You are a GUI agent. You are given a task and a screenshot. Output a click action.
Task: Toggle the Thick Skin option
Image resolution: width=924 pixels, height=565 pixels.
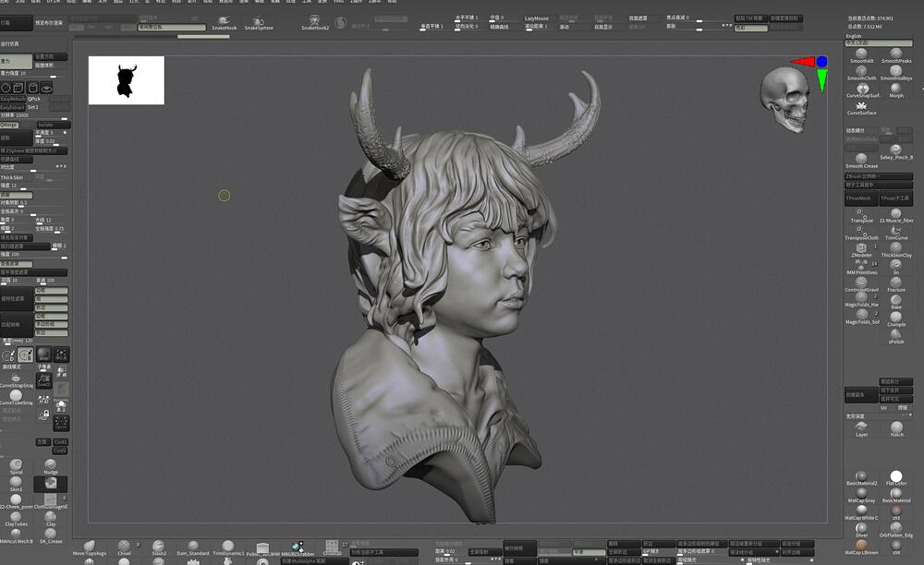click(x=12, y=177)
